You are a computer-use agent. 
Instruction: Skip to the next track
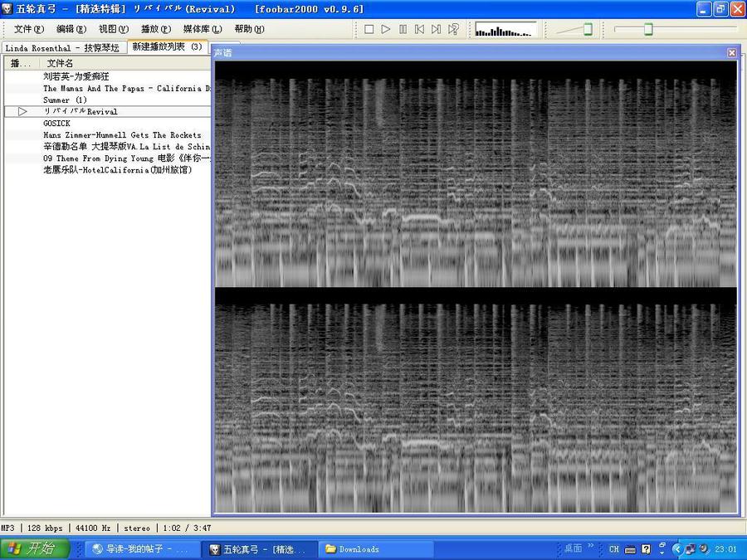click(x=436, y=30)
